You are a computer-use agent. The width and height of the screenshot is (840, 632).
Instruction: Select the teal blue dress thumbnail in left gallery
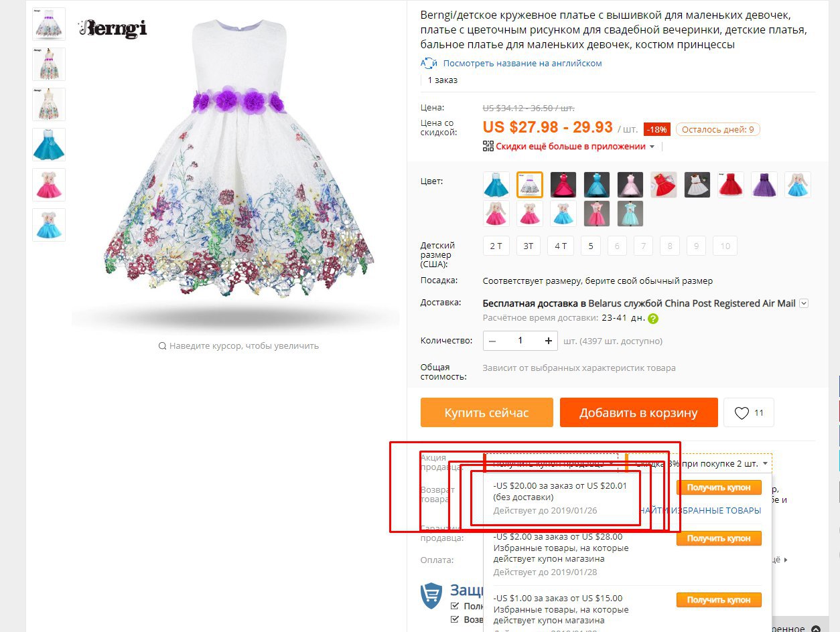click(x=49, y=145)
